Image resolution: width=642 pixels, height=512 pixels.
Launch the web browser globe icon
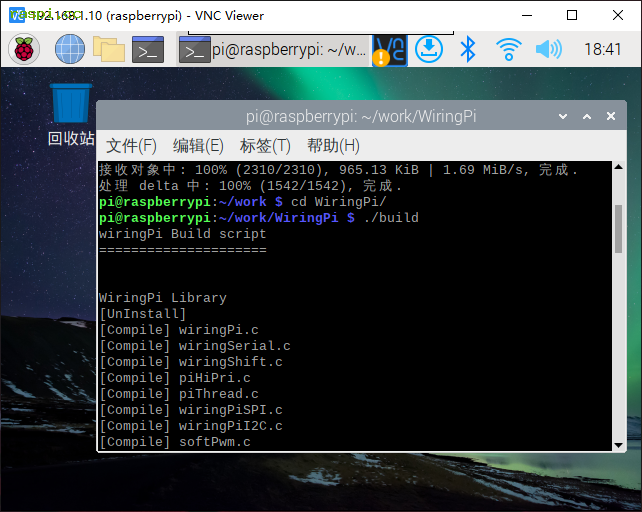70,49
